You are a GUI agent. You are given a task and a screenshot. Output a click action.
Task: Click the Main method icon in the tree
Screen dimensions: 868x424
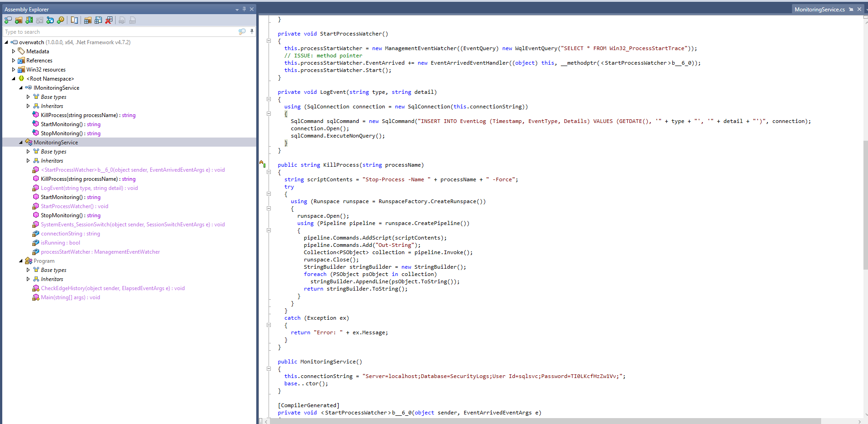36,297
